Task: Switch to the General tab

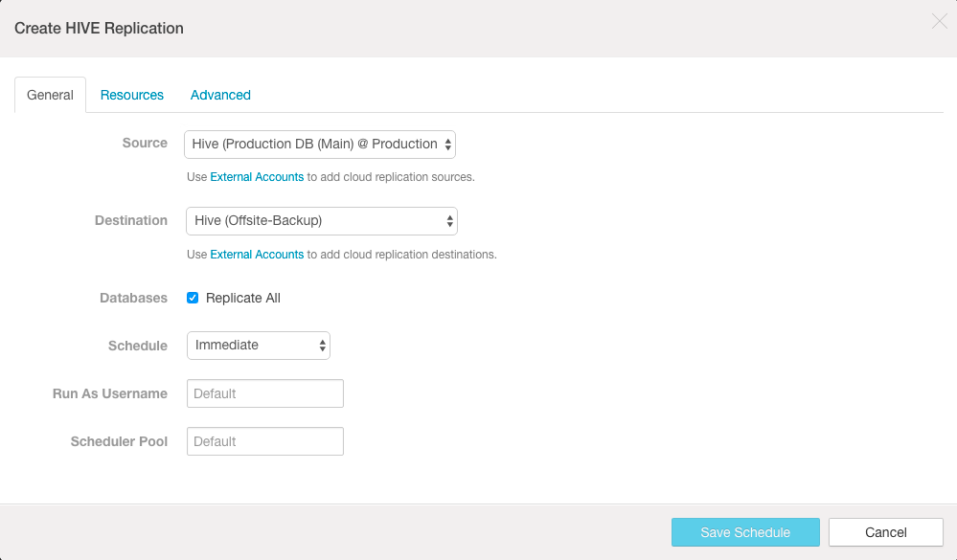Action: click(x=50, y=95)
